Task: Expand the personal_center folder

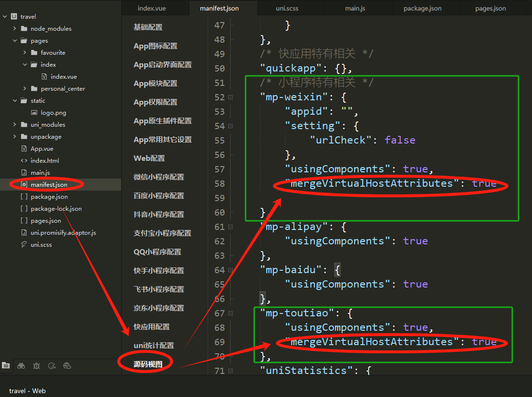Action: [25, 89]
